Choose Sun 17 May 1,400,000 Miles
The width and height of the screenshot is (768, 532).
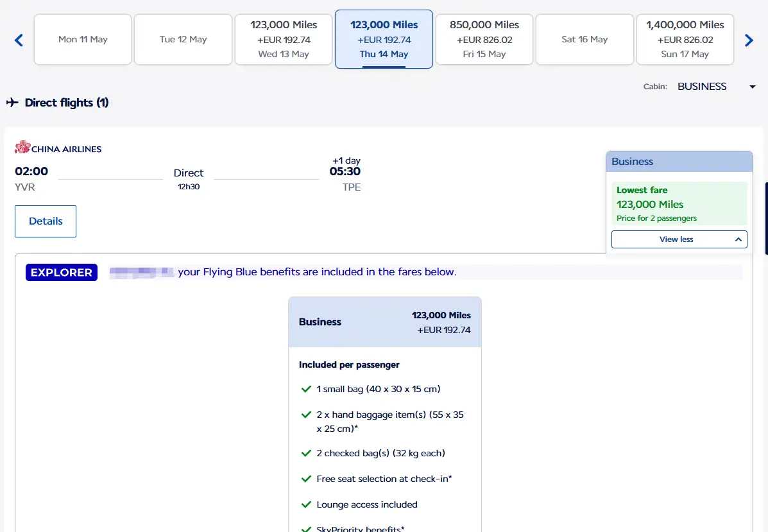[x=685, y=40]
